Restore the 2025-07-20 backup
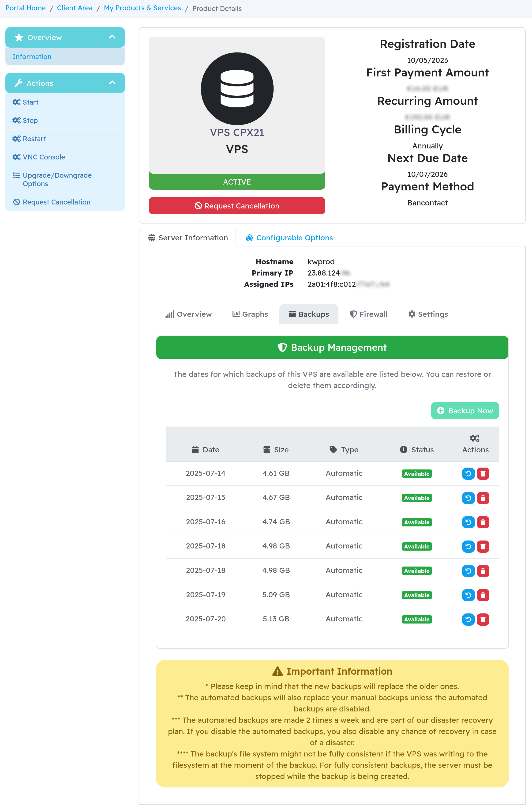This screenshot has width=532, height=809. point(468,619)
